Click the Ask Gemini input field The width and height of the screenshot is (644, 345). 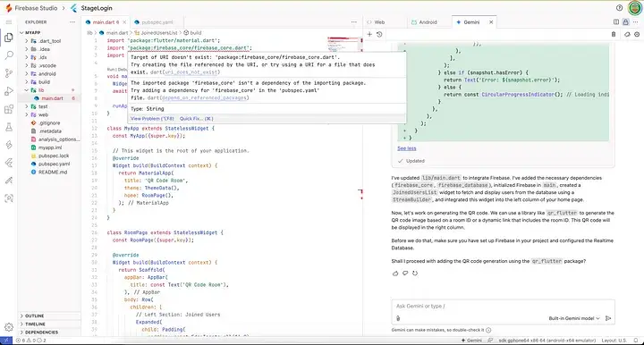(x=503, y=306)
